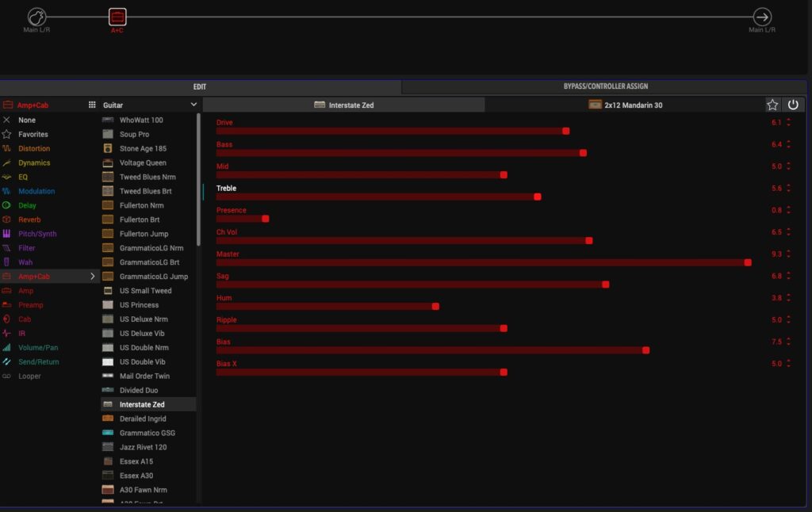Expand the Amp+Cab submenu chevron
Viewport: 812px width, 512px height.
(92, 277)
